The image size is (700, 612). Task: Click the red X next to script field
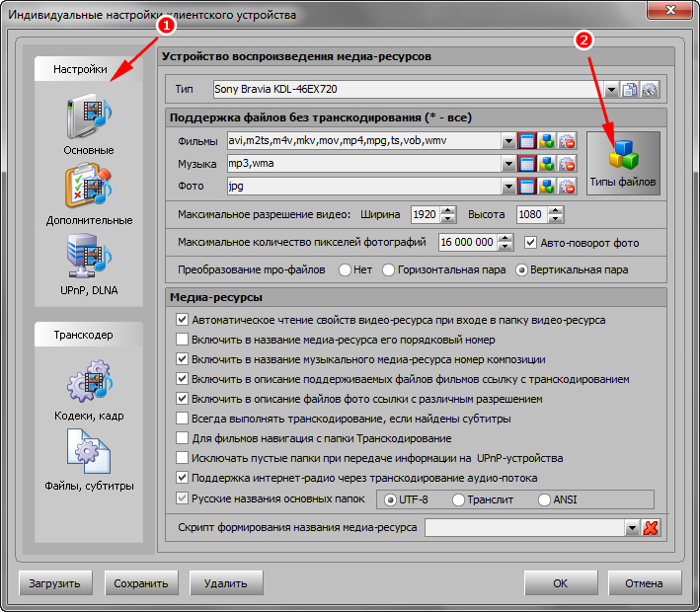[x=651, y=528]
